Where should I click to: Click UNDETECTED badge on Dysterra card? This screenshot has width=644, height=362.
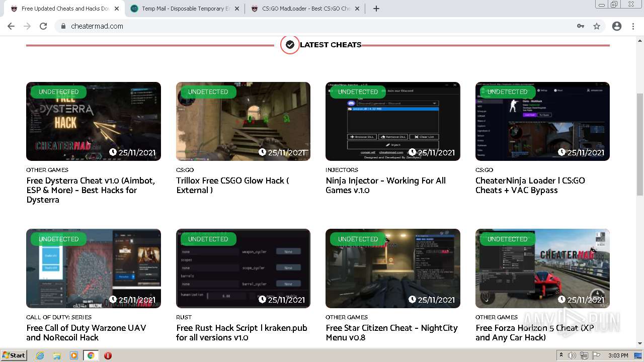(58, 92)
